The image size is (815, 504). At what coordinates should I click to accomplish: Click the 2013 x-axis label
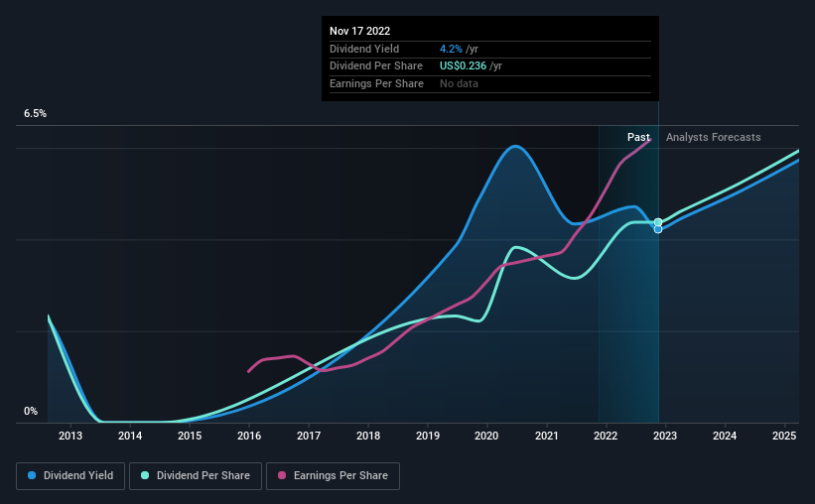click(70, 436)
